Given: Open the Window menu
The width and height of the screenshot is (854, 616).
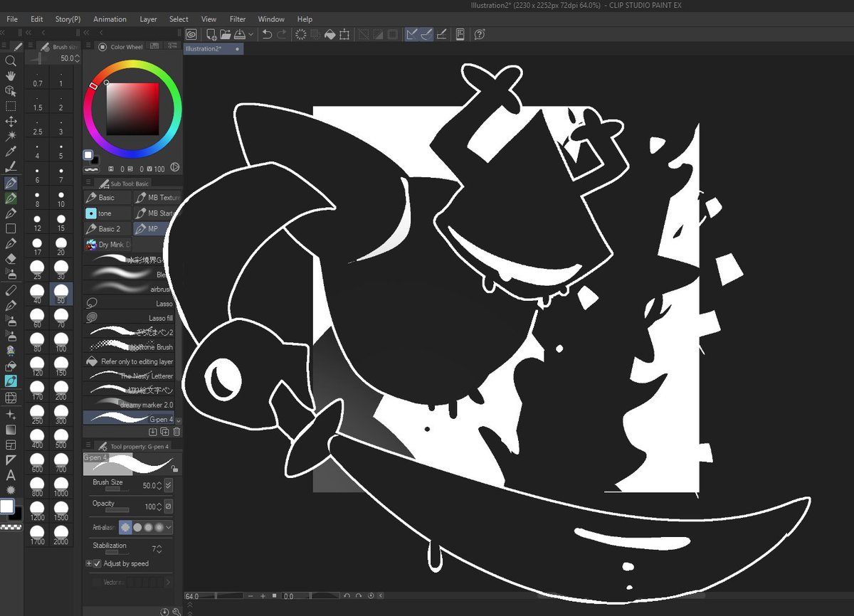Looking at the screenshot, I should pos(271,19).
